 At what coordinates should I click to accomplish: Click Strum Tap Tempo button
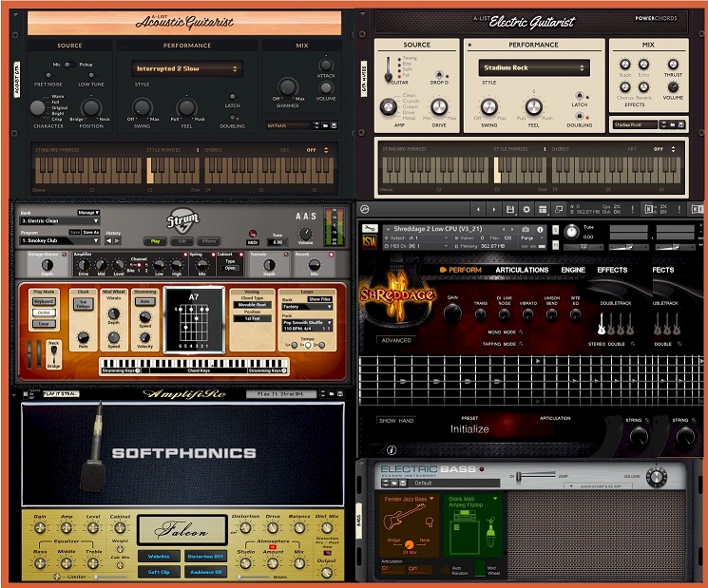pyautogui.click(x=84, y=304)
